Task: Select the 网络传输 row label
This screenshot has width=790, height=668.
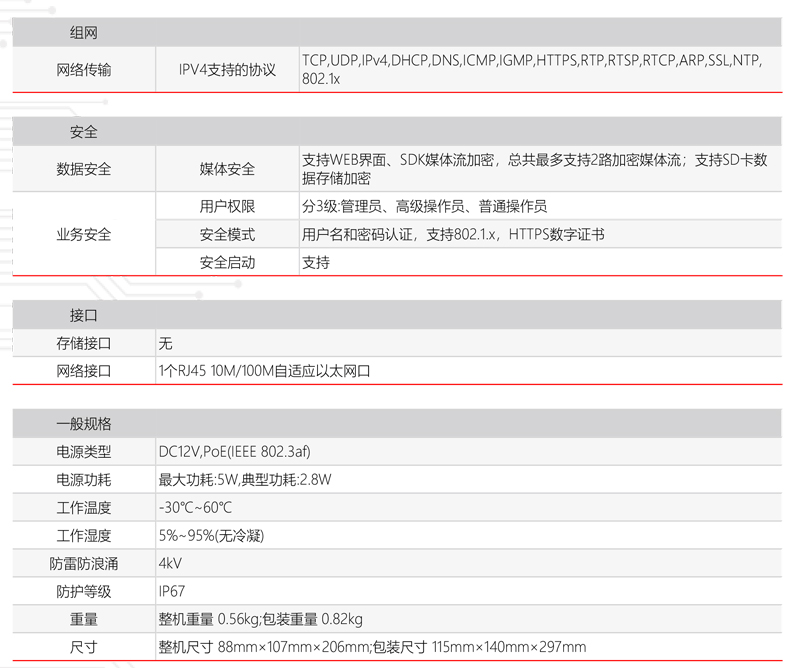Action: click(x=84, y=70)
